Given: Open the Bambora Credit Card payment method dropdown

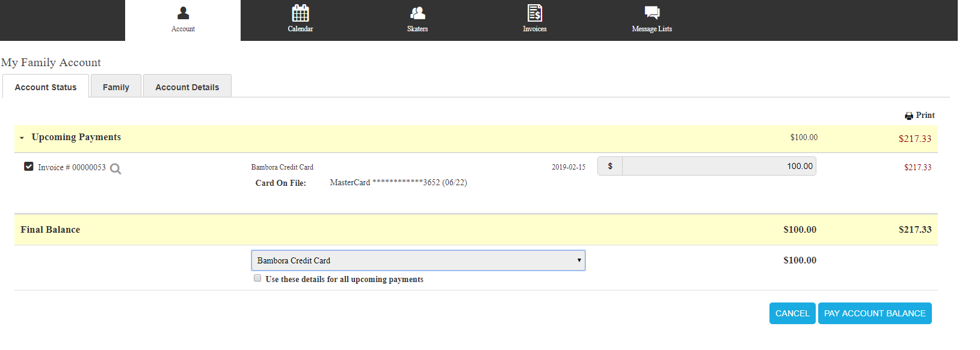Looking at the screenshot, I should click(x=418, y=260).
